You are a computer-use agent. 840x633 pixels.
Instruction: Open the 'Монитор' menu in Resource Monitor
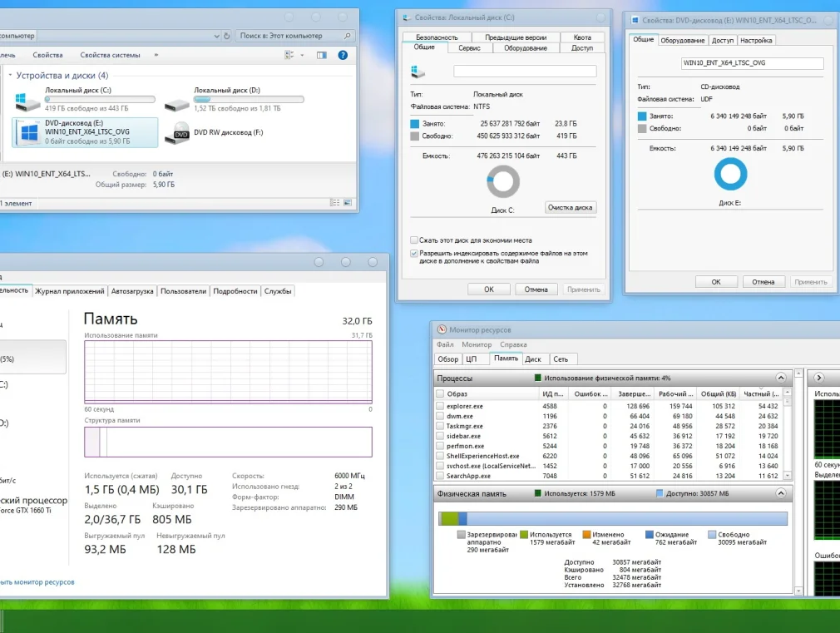(x=477, y=344)
